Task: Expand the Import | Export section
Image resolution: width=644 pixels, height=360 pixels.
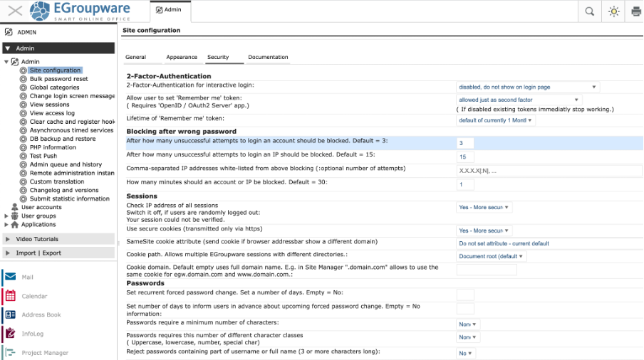Action: pyautogui.click(x=38, y=253)
